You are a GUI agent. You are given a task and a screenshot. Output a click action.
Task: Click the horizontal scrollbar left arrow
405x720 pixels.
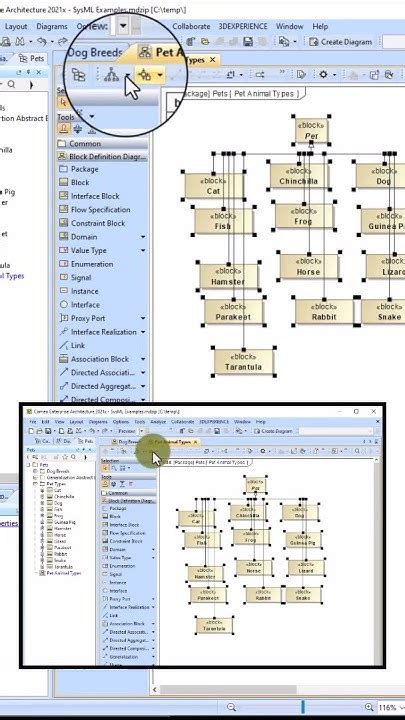(155, 689)
